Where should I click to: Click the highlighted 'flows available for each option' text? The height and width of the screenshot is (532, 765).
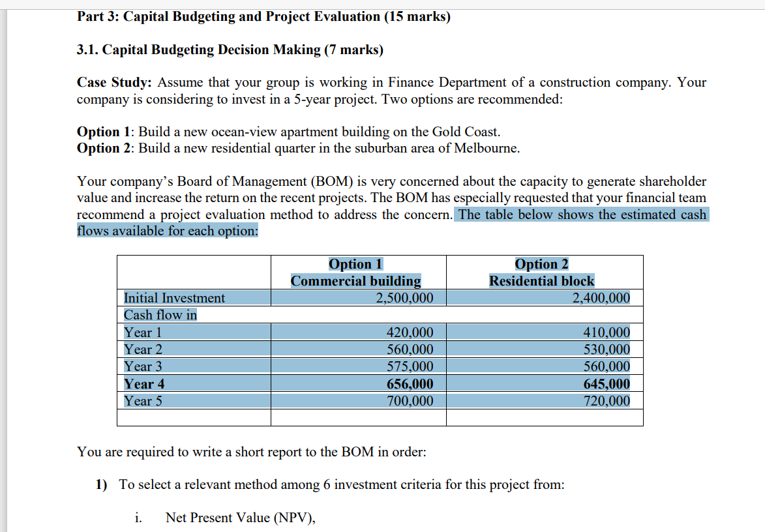168,231
